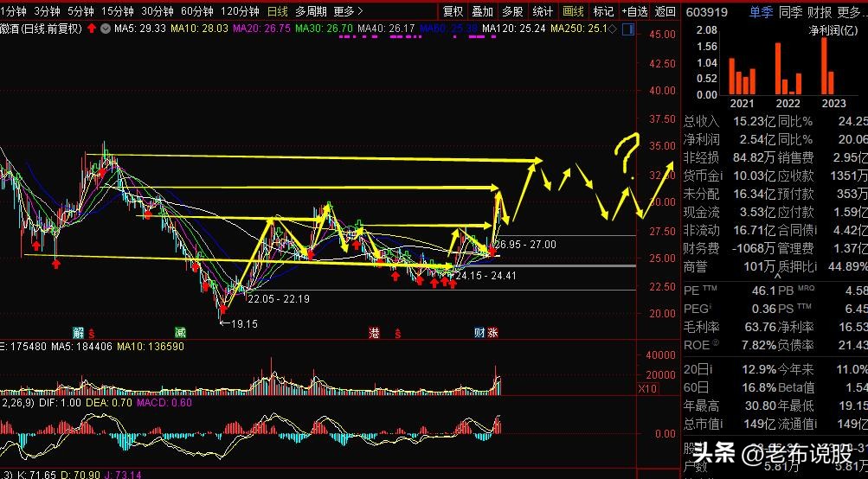Click the red S marker beside 港
Viewport: 868px width, 479px height.
[397, 334]
